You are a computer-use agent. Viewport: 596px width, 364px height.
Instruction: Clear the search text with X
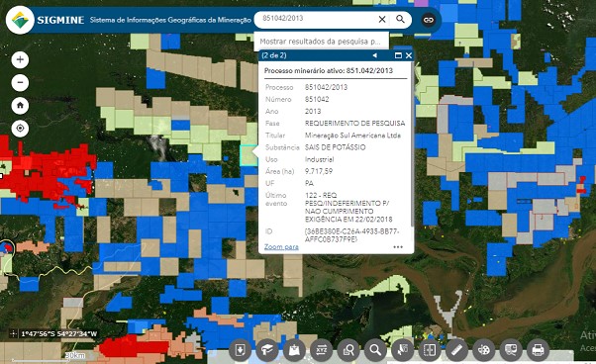[x=382, y=19]
